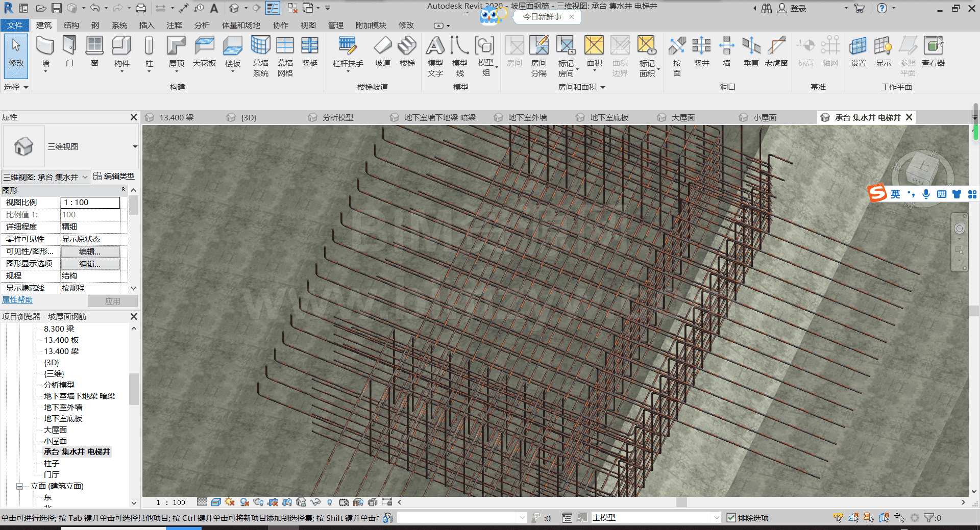The height and width of the screenshot is (530, 980).
Task: Select the Railing (栏杆扶手) tool
Action: tap(348, 53)
